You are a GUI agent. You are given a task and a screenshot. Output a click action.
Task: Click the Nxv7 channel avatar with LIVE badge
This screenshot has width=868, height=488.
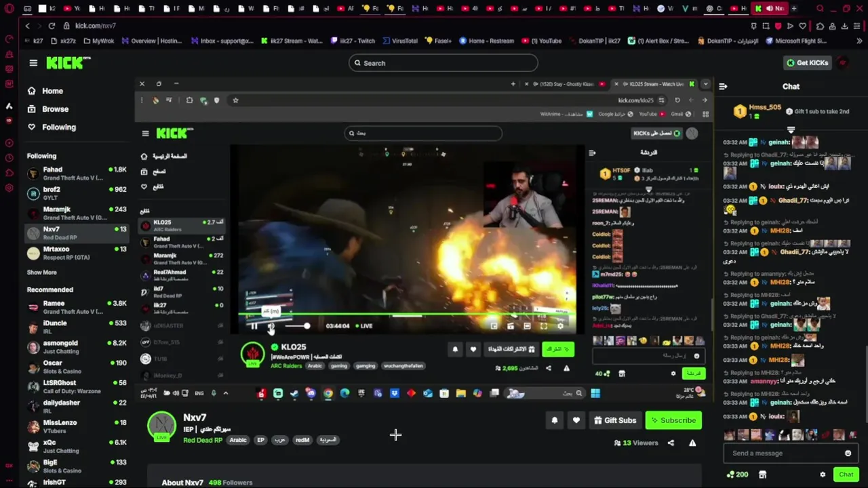tap(161, 426)
